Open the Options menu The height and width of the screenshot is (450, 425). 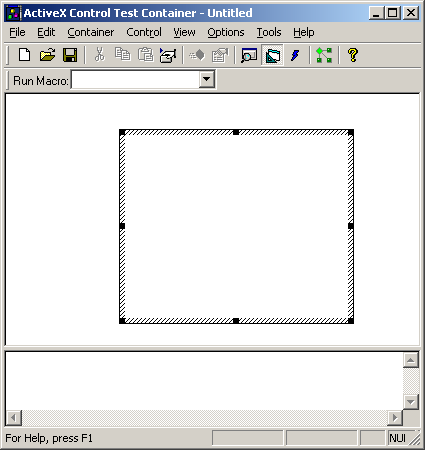click(226, 32)
